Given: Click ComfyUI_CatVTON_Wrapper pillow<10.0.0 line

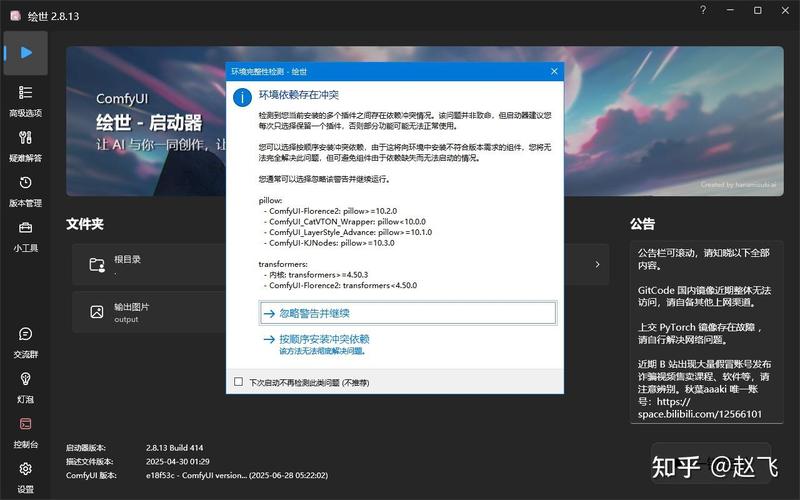Looking at the screenshot, I should coord(347,221).
